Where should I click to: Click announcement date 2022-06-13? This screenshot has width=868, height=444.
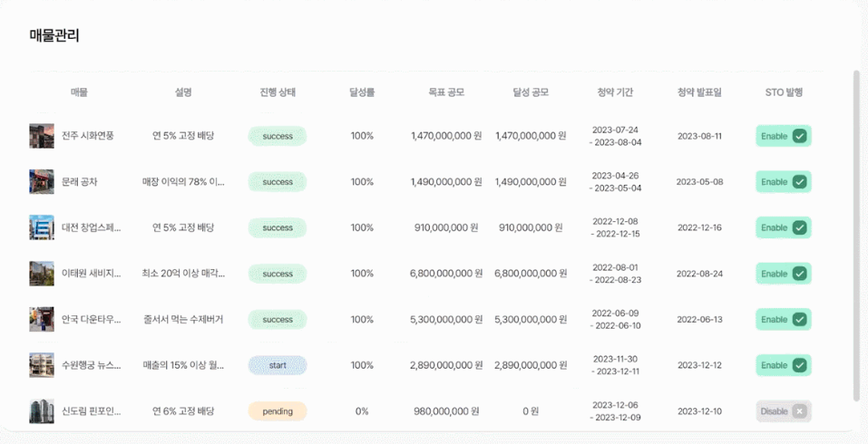[x=699, y=320]
